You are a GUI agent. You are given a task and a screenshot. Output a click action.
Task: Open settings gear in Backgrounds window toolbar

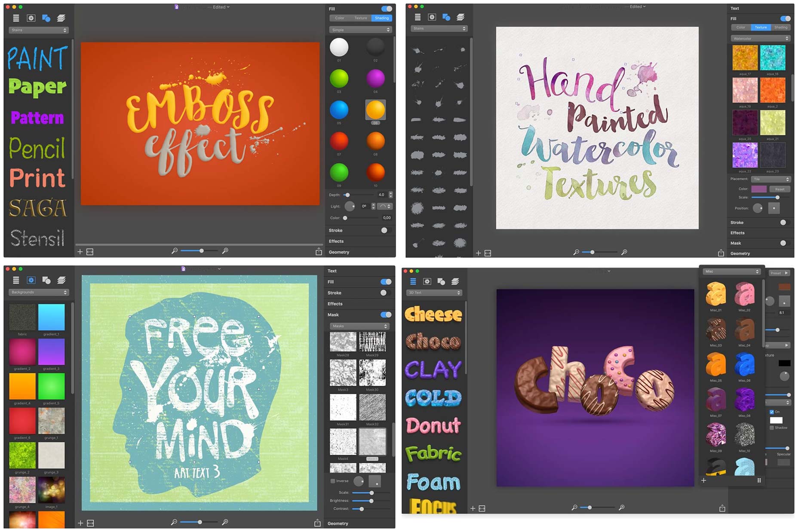point(31,280)
